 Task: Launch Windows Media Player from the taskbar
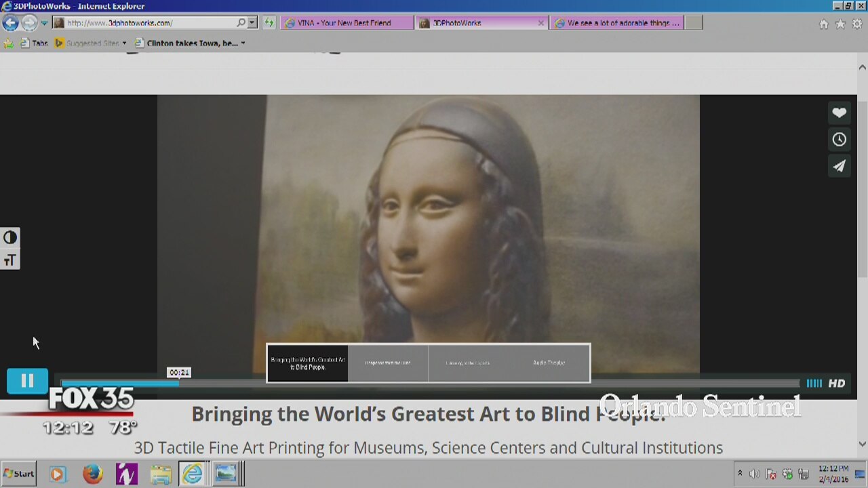point(58,474)
